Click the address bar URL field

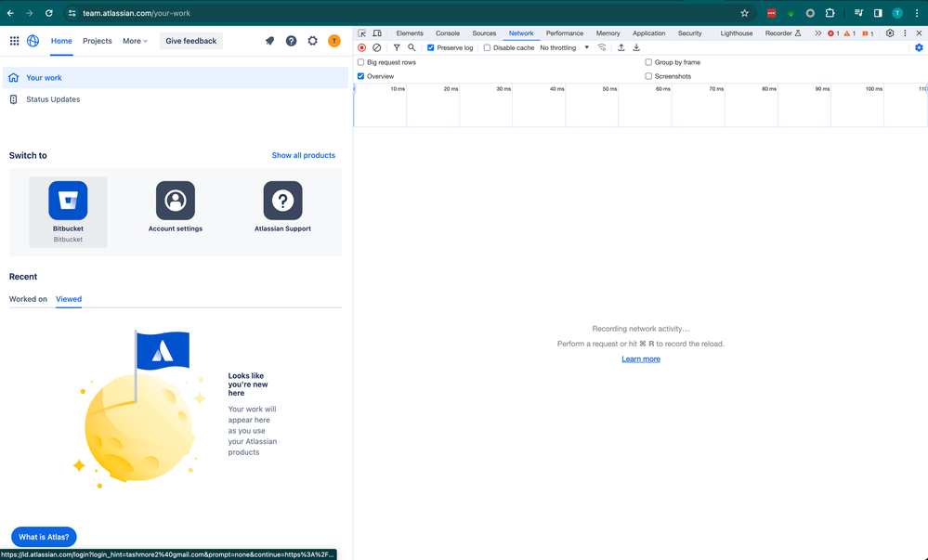pyautogui.click(x=409, y=13)
